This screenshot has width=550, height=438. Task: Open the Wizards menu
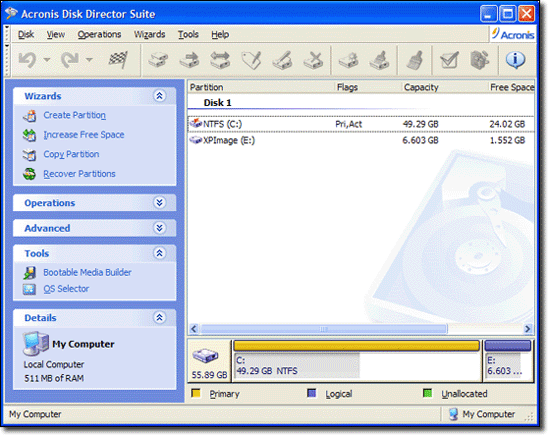(149, 34)
